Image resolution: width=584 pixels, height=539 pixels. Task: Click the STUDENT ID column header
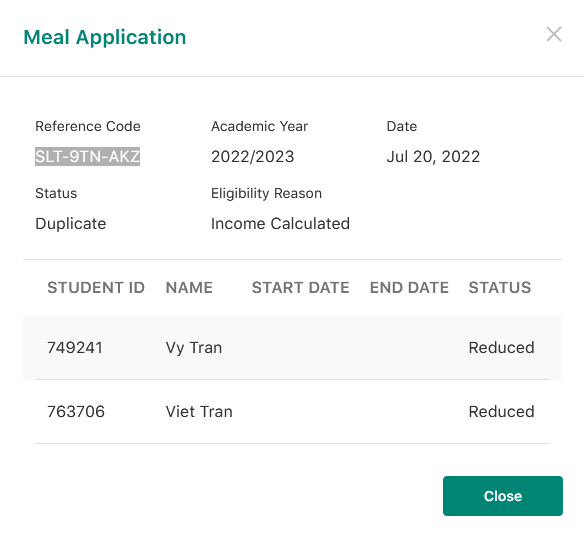(96, 288)
